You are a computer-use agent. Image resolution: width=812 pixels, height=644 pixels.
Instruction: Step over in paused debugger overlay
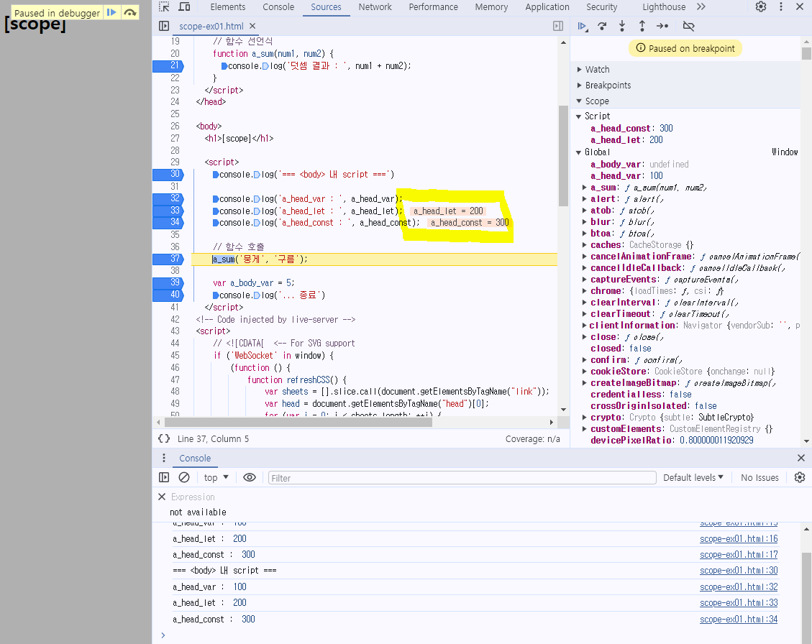130,12
